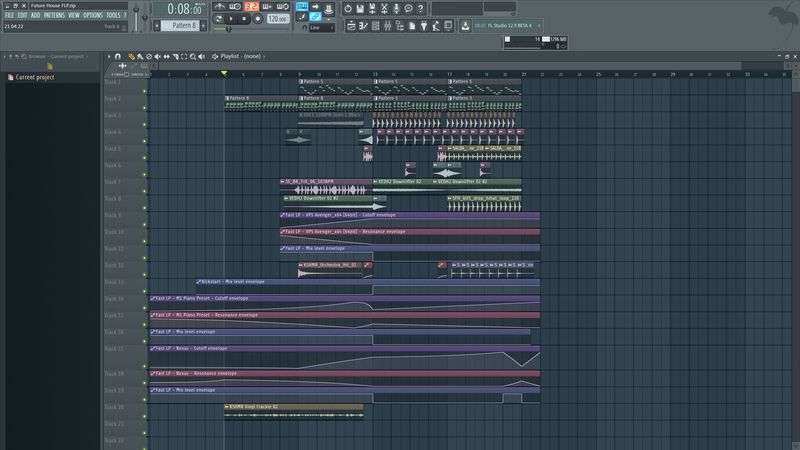Click the arrow right of Pattern 8

(x=203, y=26)
